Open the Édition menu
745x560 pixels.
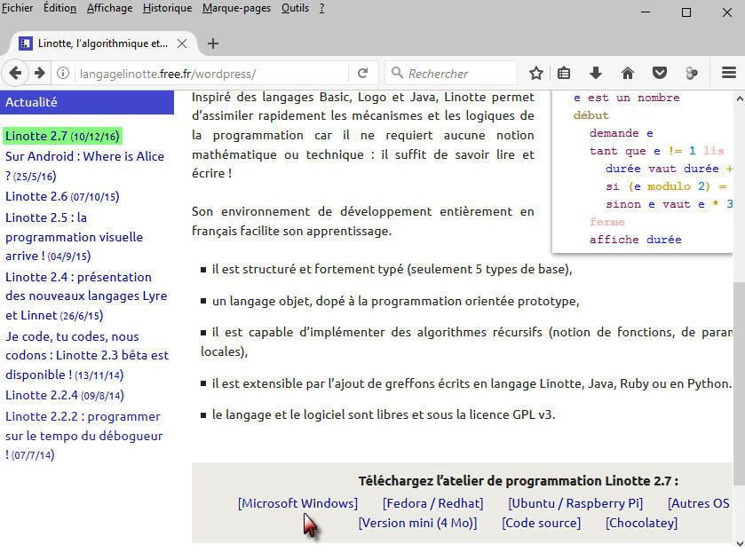59,8
